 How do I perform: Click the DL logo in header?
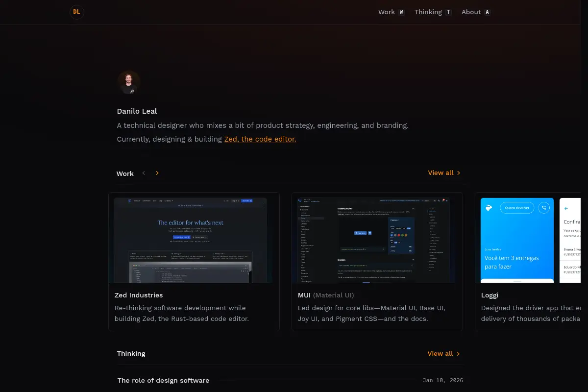(77, 12)
